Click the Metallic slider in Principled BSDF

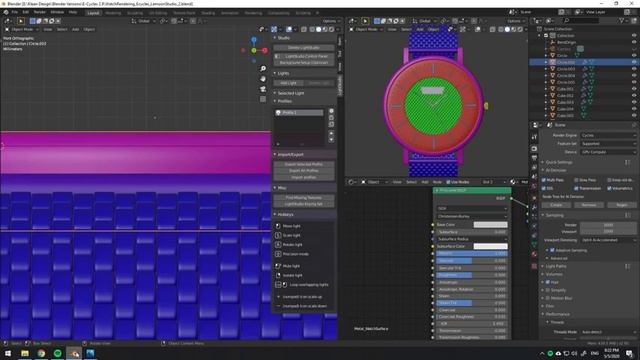(471, 253)
